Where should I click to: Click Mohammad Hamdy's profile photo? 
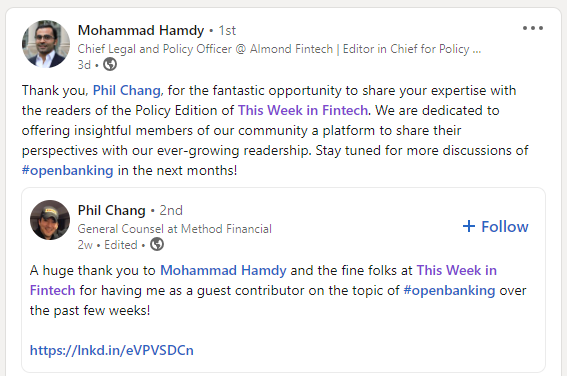[x=46, y=44]
